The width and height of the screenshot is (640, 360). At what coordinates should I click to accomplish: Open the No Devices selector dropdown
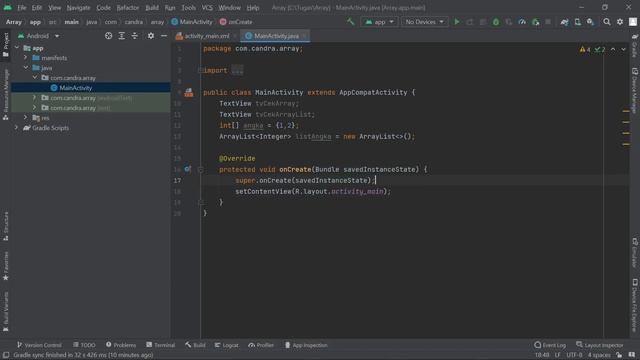pyautogui.click(x=424, y=22)
